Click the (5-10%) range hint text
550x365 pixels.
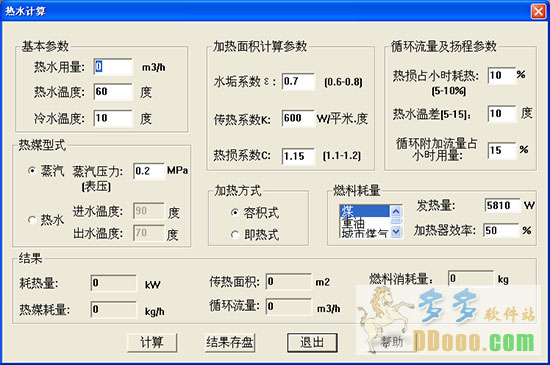449,92
